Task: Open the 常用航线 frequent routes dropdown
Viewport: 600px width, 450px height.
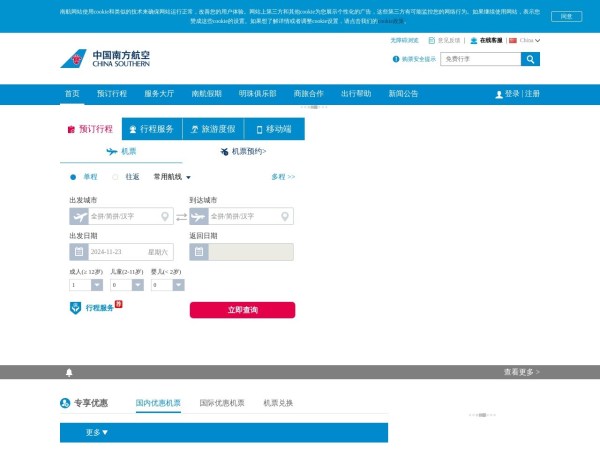Action: [171, 177]
